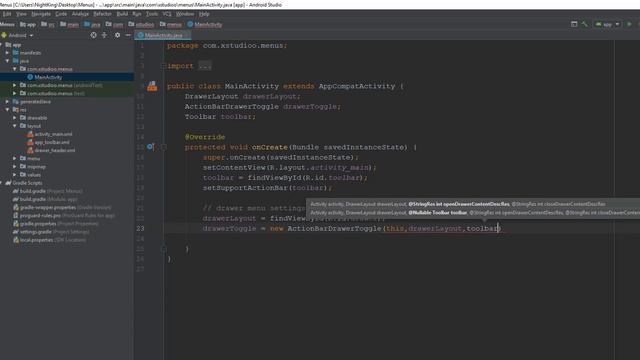This screenshot has width=640, height=360.
Task: Collapse the app module tree node
Action: [1, 44]
